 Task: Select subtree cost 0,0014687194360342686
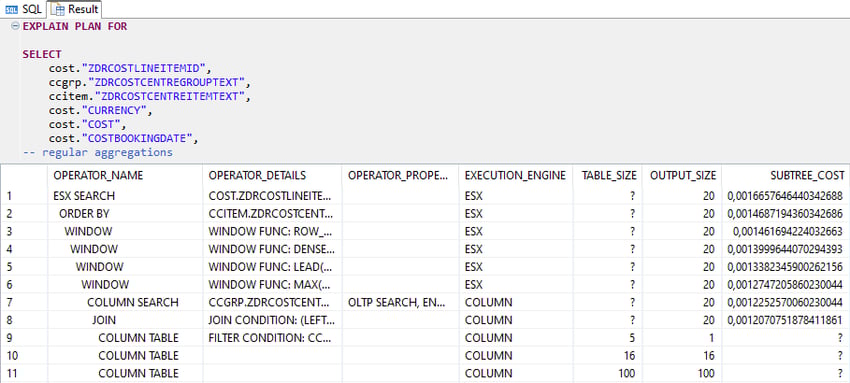(785, 213)
